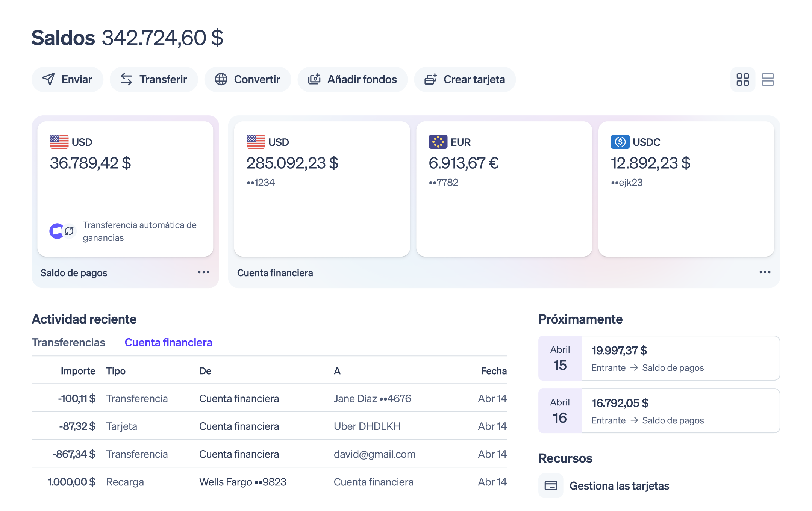The height and width of the screenshot is (511, 812).
Task: Select the Cuenta financiera activity tab
Action: click(168, 342)
